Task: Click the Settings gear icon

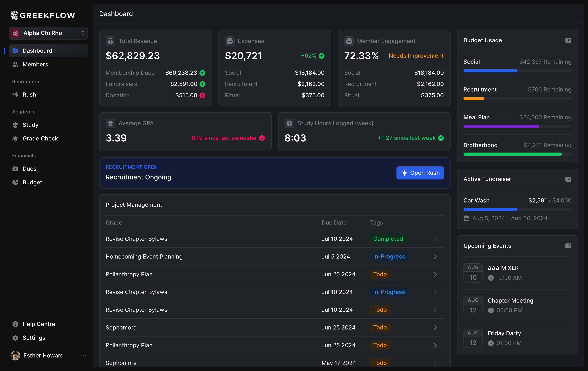Action: [15, 338]
